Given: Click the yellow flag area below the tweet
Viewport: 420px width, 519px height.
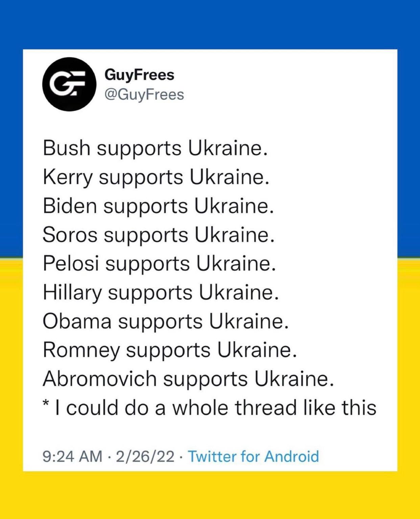Looking at the screenshot, I should click(x=210, y=495).
